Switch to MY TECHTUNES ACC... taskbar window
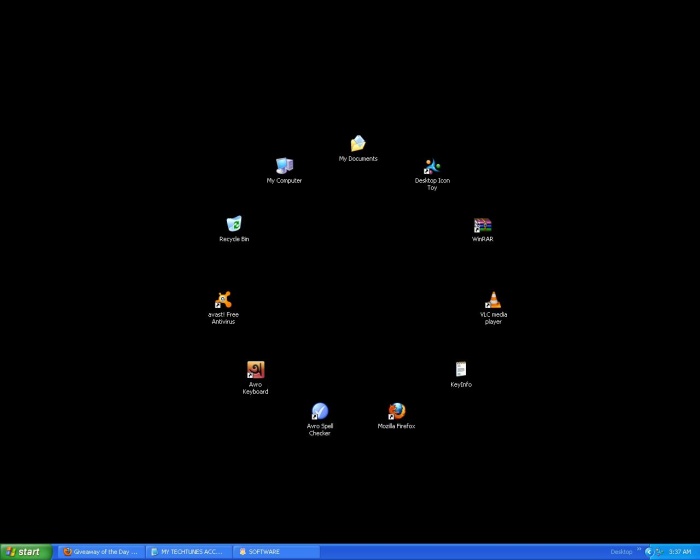This screenshot has height=560, width=700. click(x=189, y=552)
